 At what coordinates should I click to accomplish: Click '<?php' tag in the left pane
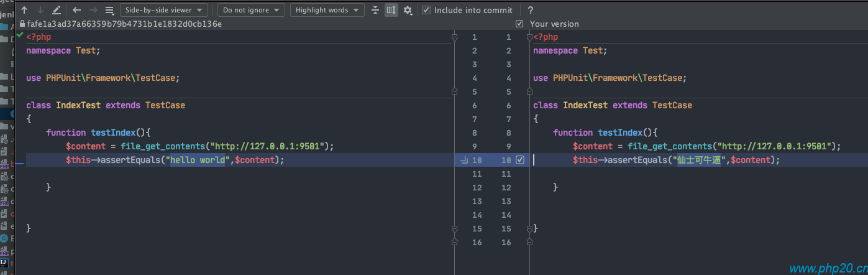click(39, 37)
